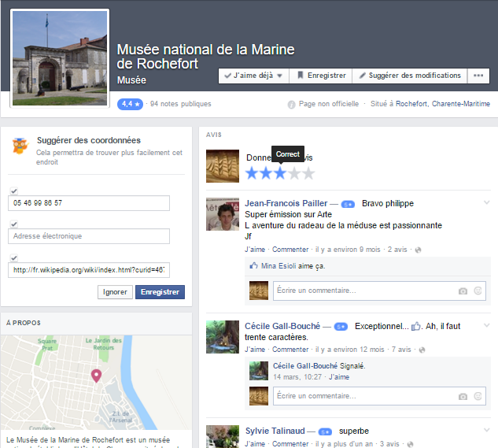498x448 pixels.
Task: Click the il y a environ 9 mois timestamp
Action: point(348,250)
